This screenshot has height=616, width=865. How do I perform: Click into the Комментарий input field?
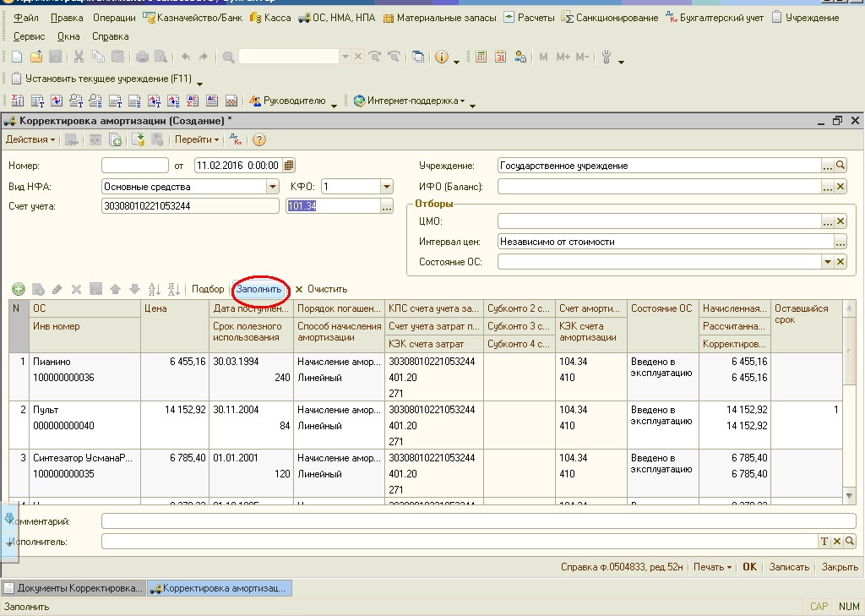(478, 521)
